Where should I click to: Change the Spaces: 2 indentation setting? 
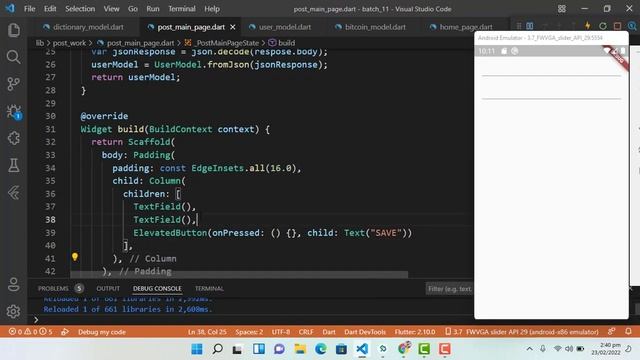click(249, 332)
